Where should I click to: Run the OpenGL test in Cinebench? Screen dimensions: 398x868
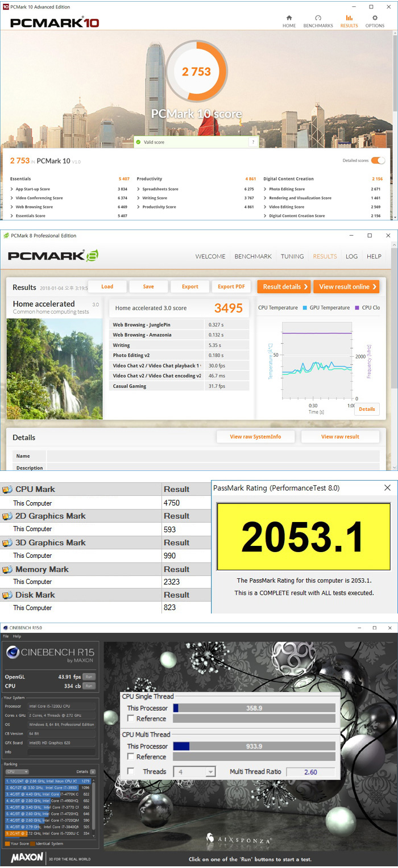coord(89,677)
